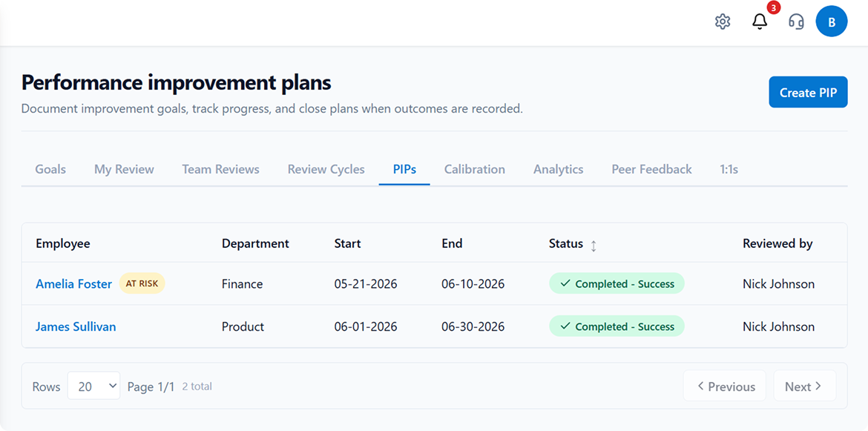Click the Performance improvement plans heading
868x431 pixels.
point(176,82)
